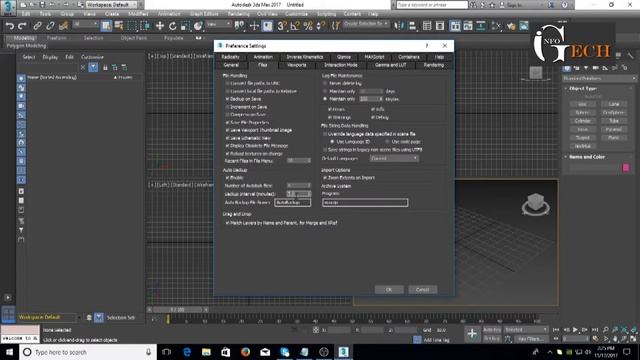Click Cancel in Preference Settings dialog
The height and width of the screenshot is (360, 640).
pos(422,289)
